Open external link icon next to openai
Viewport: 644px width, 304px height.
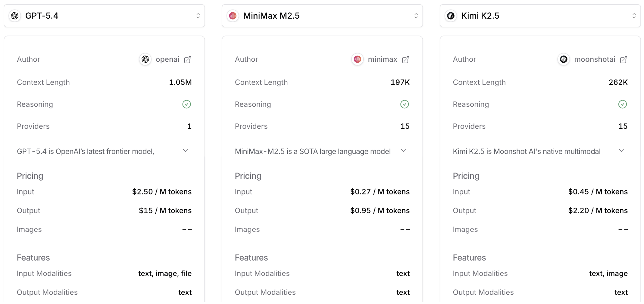[x=188, y=60]
